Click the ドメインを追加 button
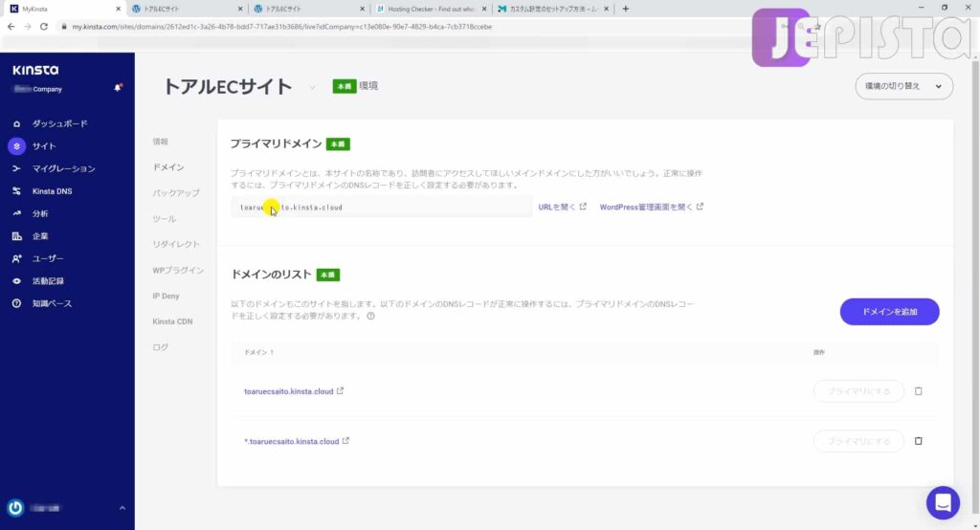980x530 pixels. [x=889, y=312]
